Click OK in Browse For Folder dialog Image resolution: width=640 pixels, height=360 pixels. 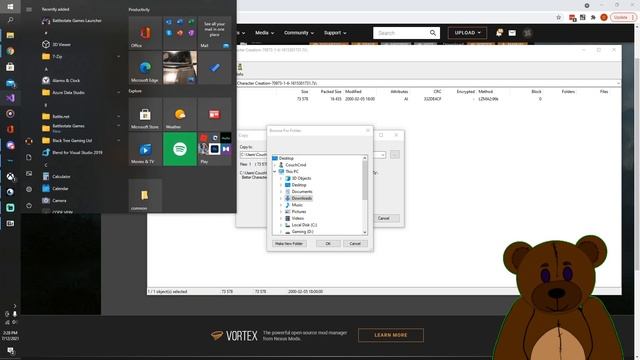[328, 243]
